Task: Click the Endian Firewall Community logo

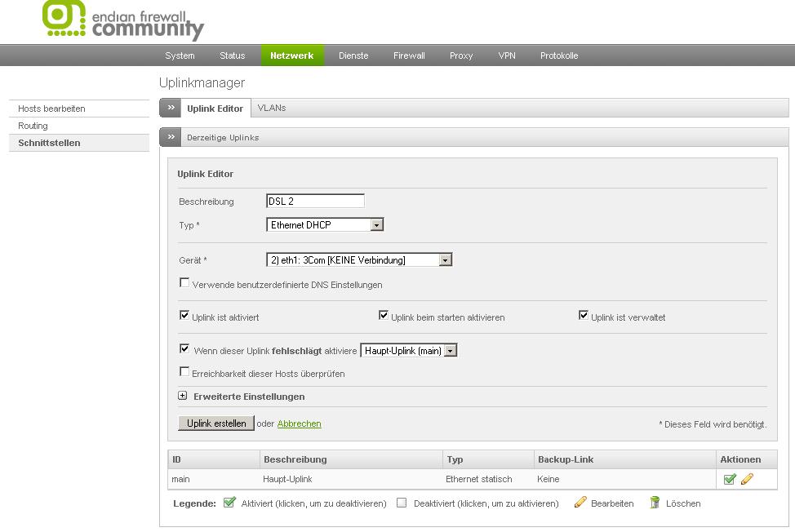Action: tap(122, 21)
